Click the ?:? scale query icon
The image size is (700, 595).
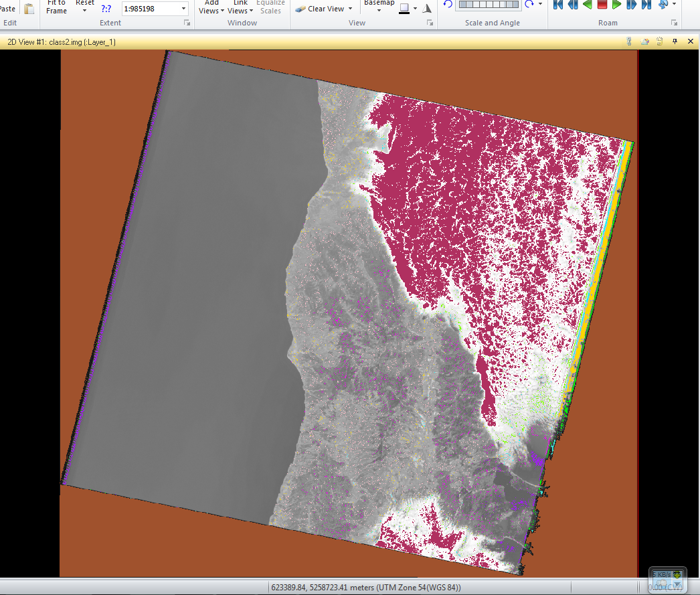pyautogui.click(x=106, y=9)
